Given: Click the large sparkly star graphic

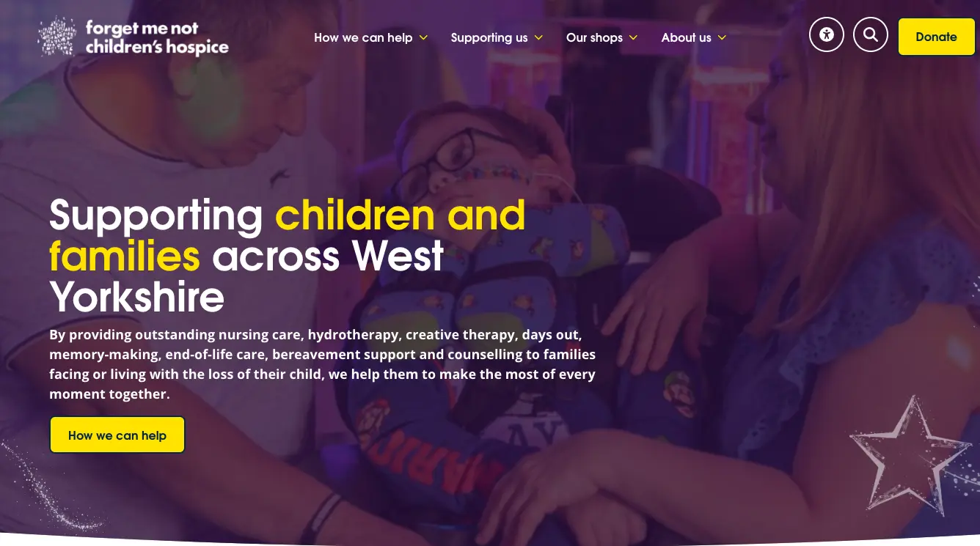Looking at the screenshot, I should point(908,456).
